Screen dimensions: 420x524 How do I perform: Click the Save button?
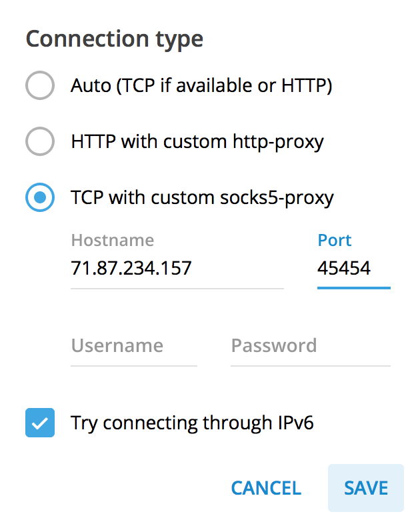pos(366,488)
